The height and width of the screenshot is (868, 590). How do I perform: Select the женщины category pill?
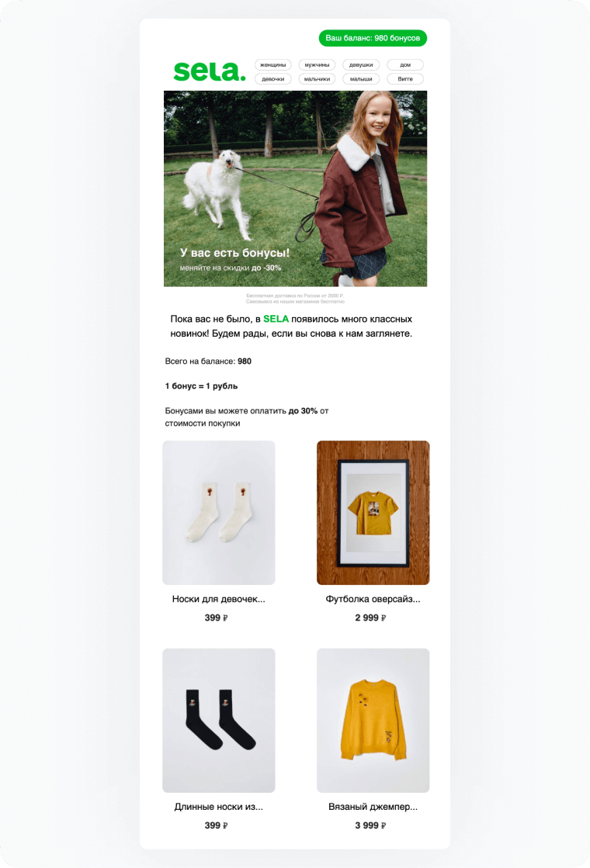tap(273, 64)
